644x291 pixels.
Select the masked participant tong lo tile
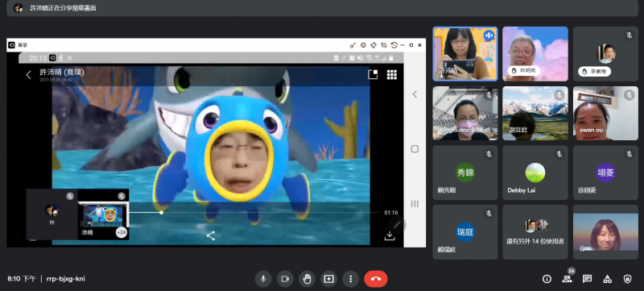click(x=465, y=113)
